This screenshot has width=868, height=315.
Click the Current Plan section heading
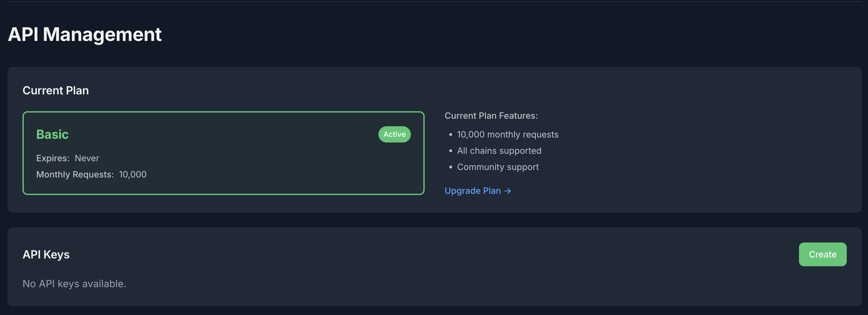pos(56,90)
